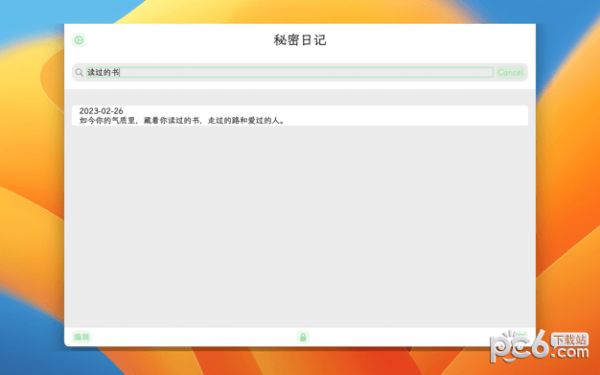Click the 编辑 button at bottom left
The width and height of the screenshot is (600, 375).
82,337
